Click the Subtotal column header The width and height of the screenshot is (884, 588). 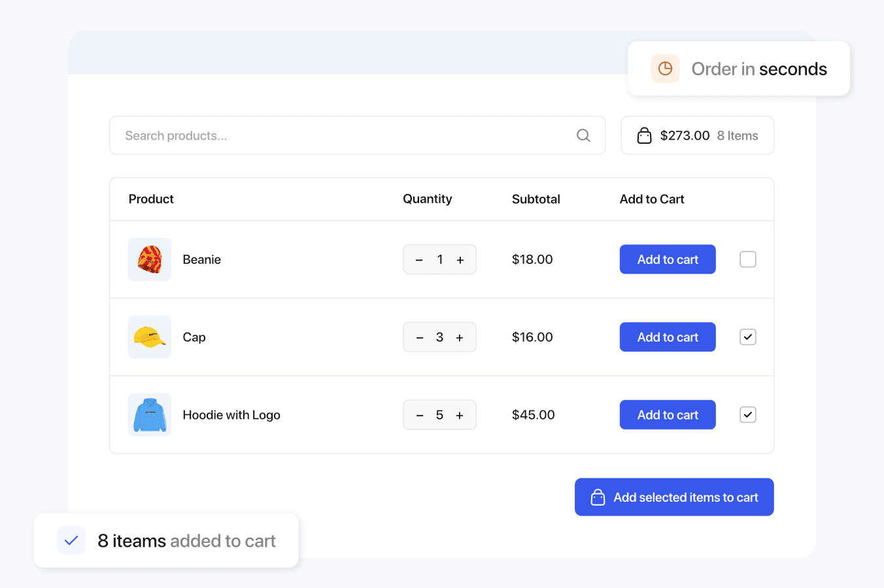536,199
